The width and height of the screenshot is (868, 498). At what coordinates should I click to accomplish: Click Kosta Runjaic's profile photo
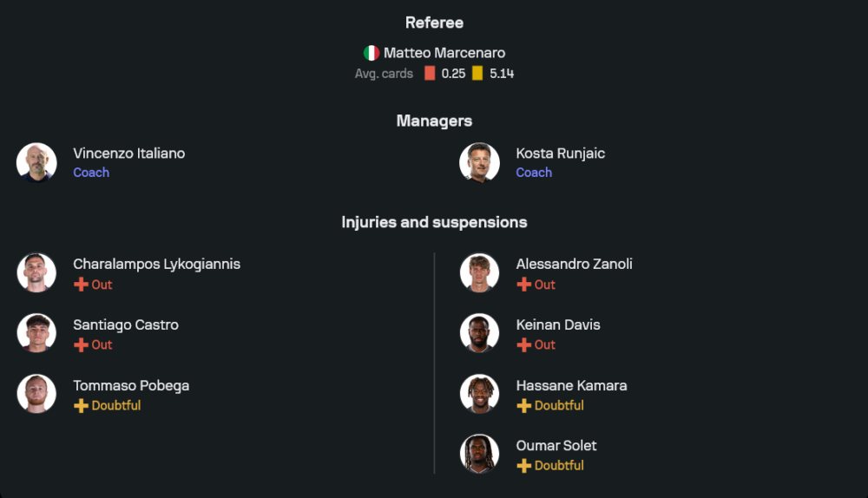point(479,162)
